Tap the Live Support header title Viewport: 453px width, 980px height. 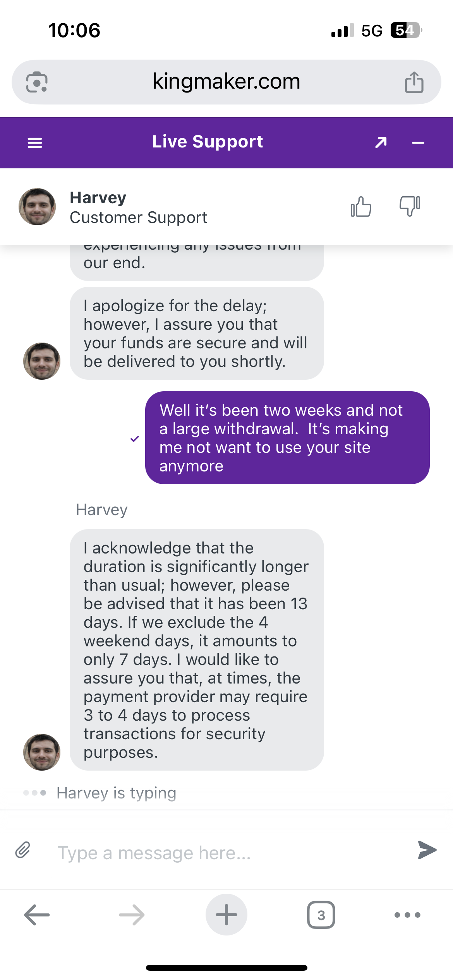(x=208, y=142)
